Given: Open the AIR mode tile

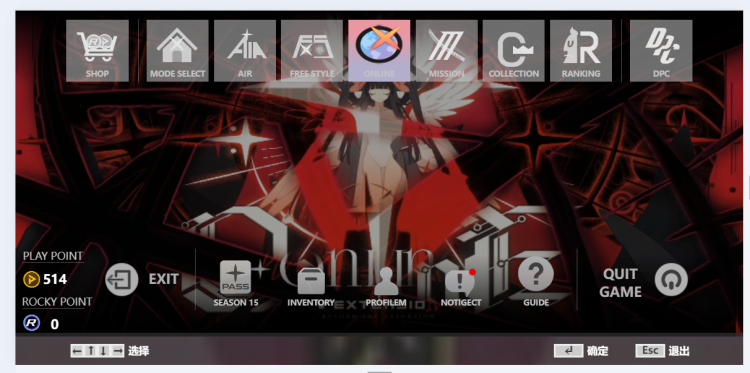Looking at the screenshot, I should pos(245,51).
